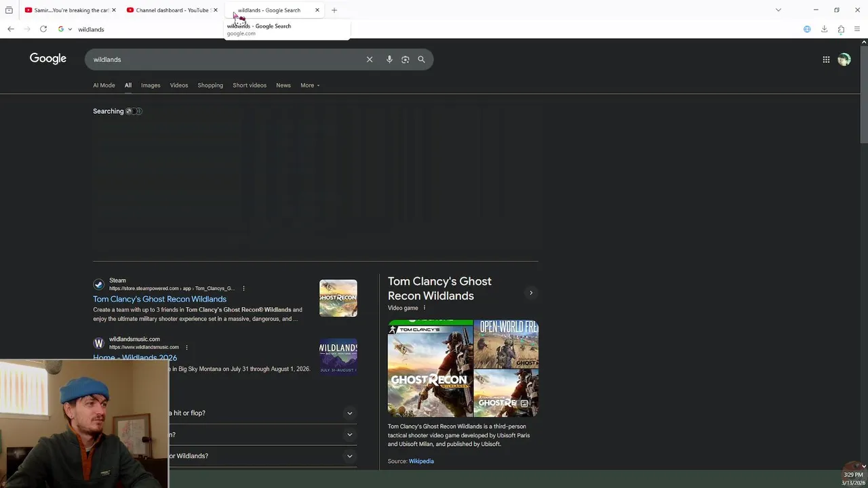Viewport: 868px width, 488px height.
Task: Open the browser tab overview icon
Action: click(9, 10)
